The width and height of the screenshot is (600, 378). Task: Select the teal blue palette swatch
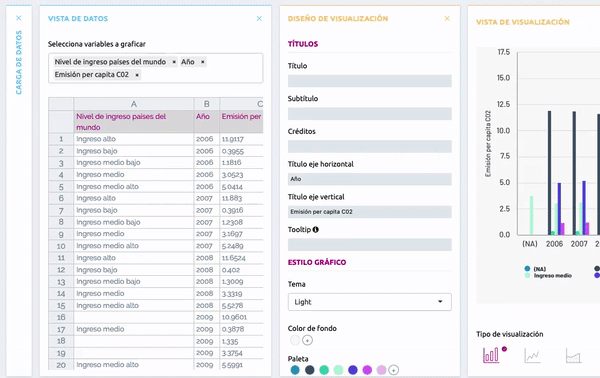[295, 370]
